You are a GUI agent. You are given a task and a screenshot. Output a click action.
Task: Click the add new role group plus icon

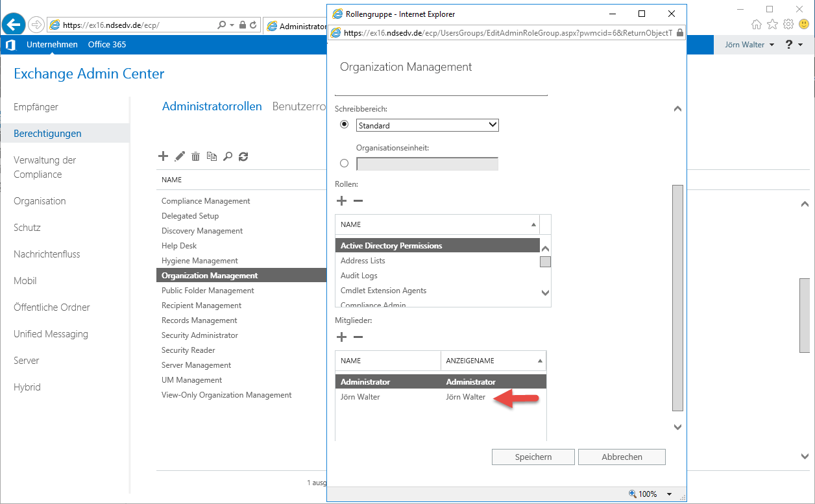pos(164,156)
